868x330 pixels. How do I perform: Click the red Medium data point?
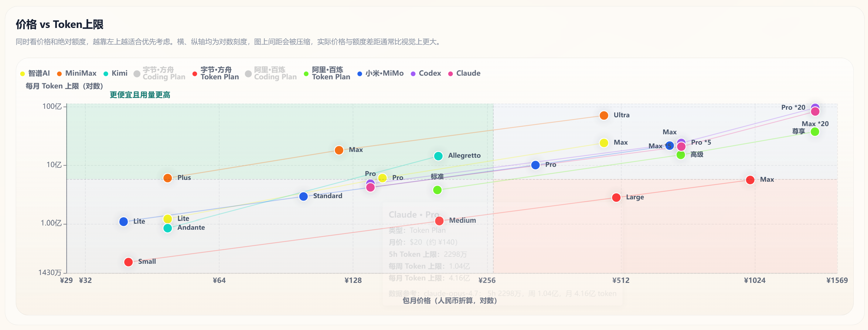tap(439, 221)
